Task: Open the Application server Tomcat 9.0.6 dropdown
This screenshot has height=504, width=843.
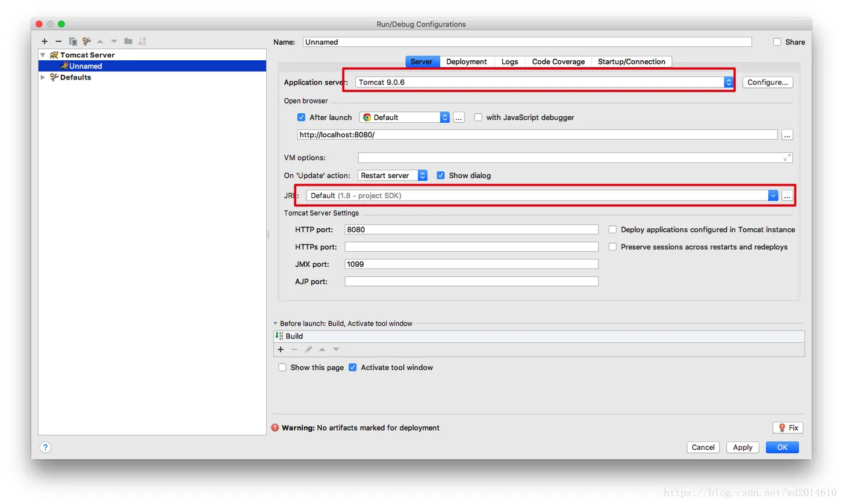Action: (x=544, y=82)
